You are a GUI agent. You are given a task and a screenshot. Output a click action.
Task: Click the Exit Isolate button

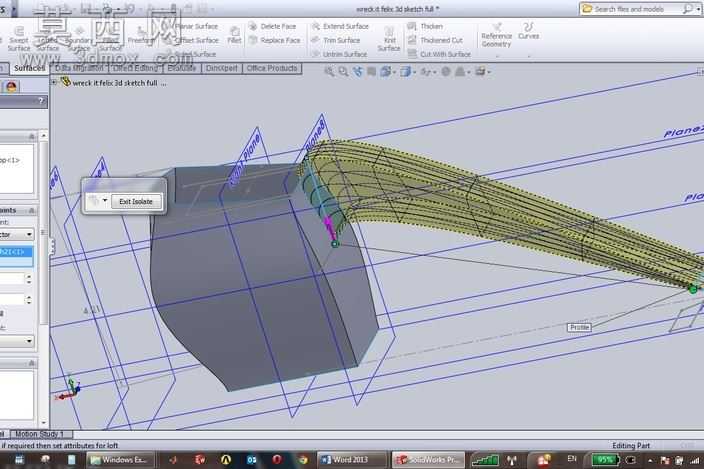136,202
